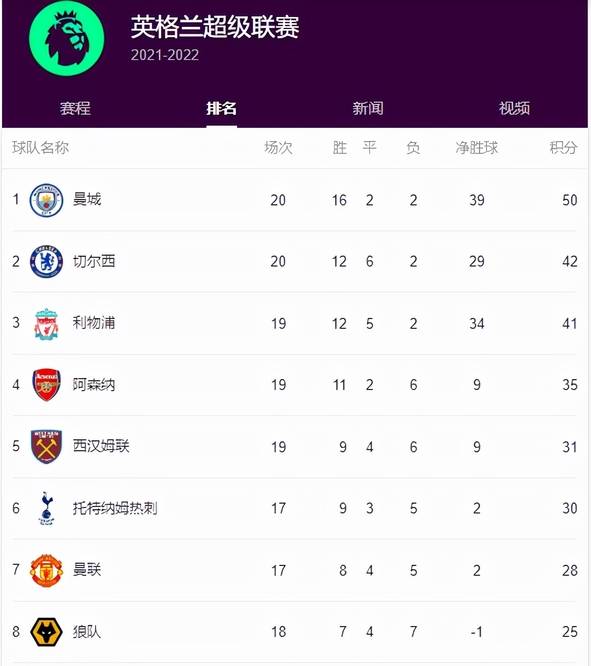Open the 托特纳姆热刺 team name link
The image size is (591, 666).
[x=115, y=508]
